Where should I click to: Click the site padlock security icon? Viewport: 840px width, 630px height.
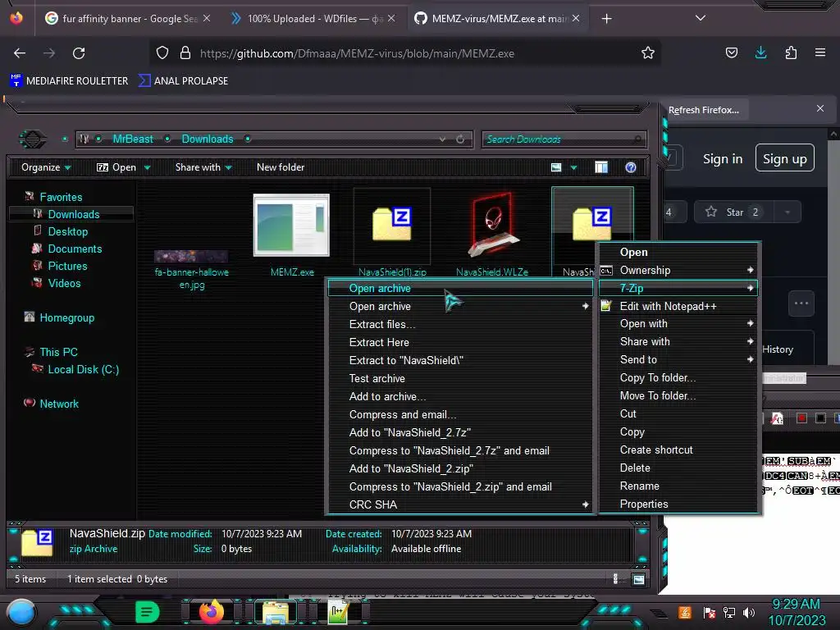click(x=185, y=52)
